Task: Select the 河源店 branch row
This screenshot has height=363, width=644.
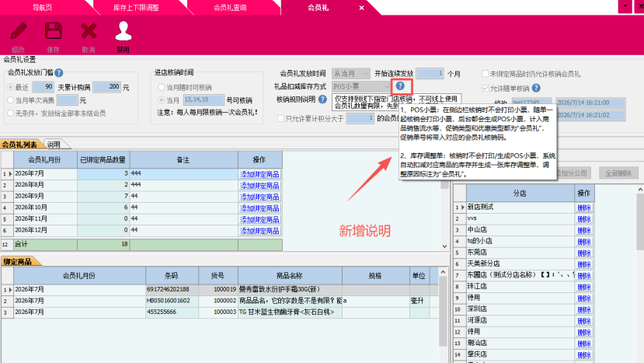Action: [520, 321]
